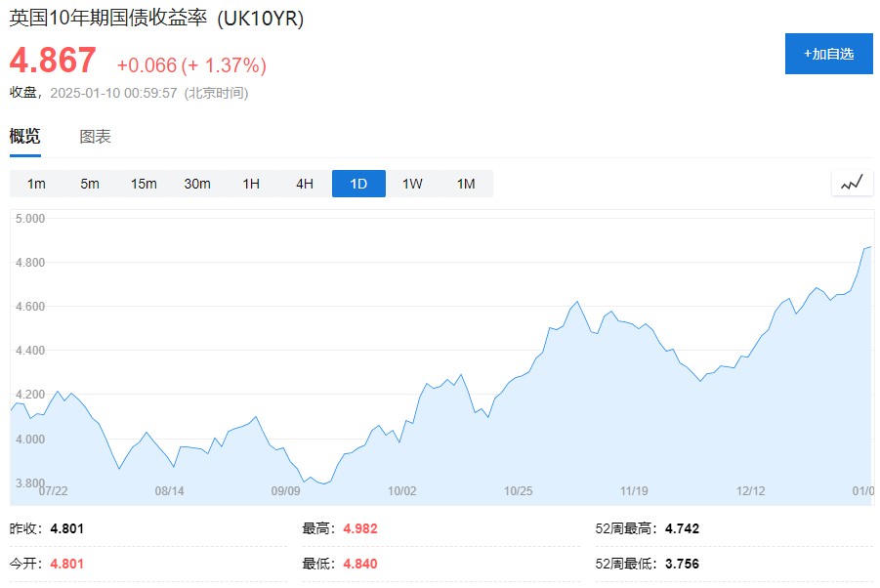This screenshot has height=588, width=880.
Task: Set chart period to 1H
Action: 251,184
